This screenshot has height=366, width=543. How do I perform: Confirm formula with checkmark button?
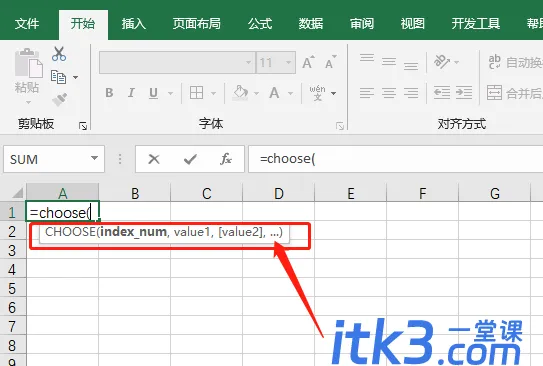pyautogui.click(x=190, y=159)
